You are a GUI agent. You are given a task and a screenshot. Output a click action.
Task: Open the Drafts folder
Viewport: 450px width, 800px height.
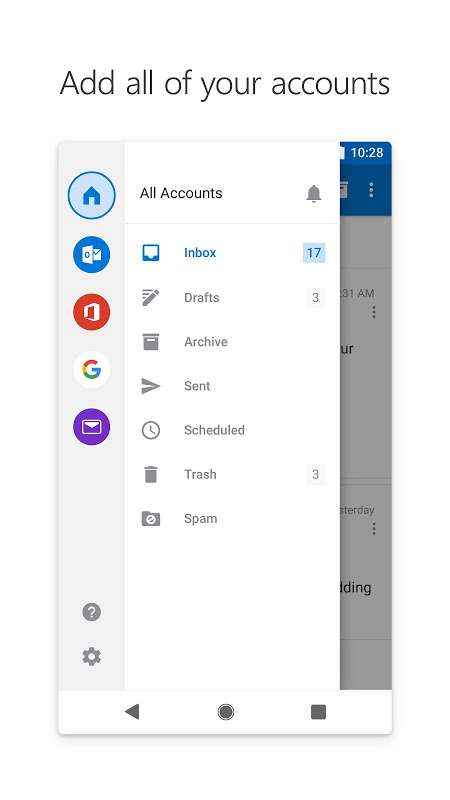pos(232,297)
